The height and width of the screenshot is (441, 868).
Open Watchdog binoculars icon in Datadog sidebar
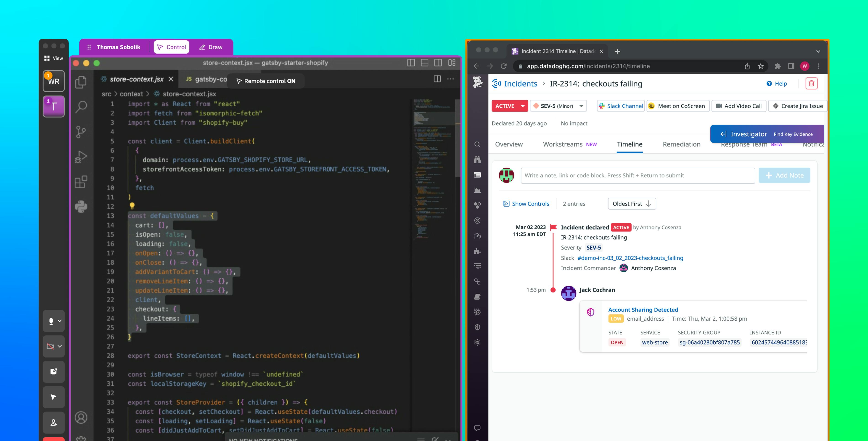(x=477, y=160)
